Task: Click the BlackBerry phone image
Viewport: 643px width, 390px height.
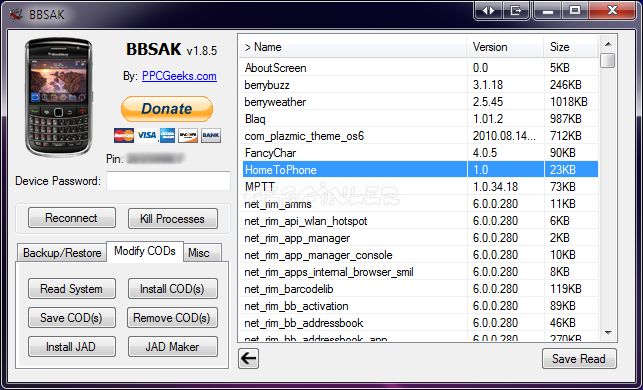Action: [x=59, y=97]
